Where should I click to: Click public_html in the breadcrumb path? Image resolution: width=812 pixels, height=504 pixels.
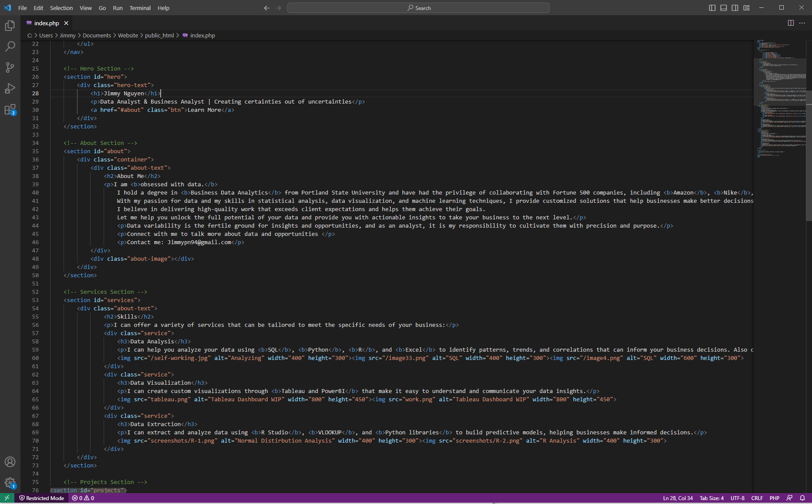point(159,36)
